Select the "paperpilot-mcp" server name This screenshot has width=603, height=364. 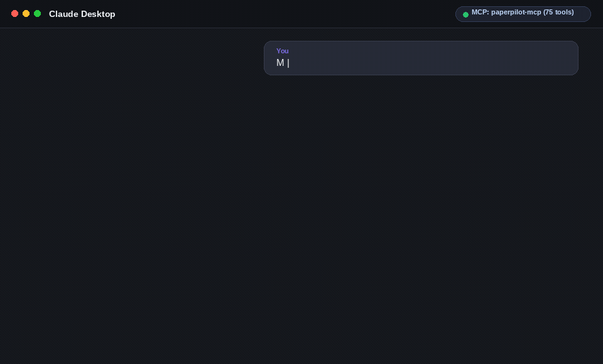(516, 13)
